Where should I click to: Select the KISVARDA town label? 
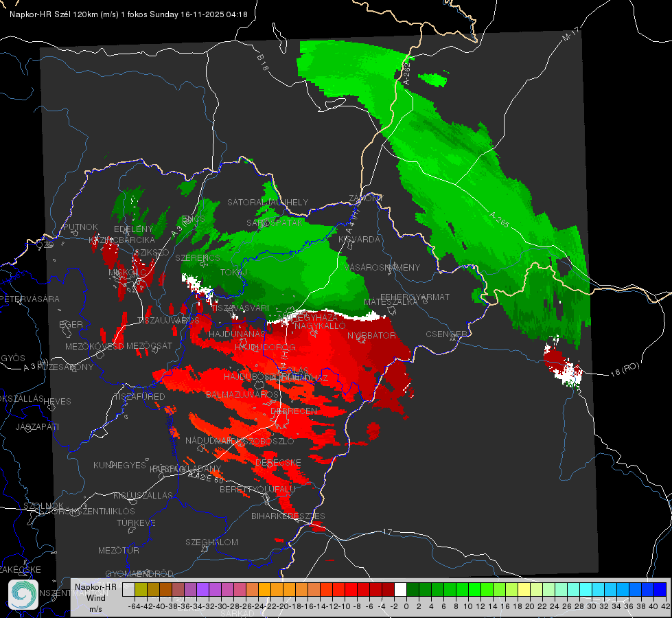[x=359, y=240]
